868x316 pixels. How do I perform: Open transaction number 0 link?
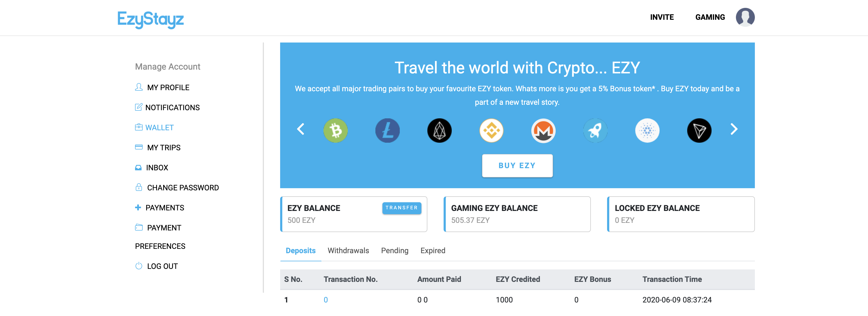click(x=326, y=300)
